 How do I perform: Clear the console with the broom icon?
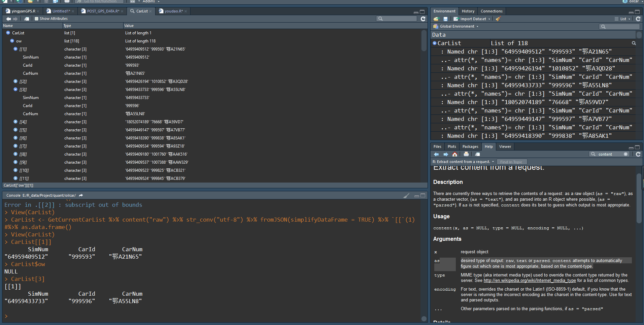tap(406, 195)
